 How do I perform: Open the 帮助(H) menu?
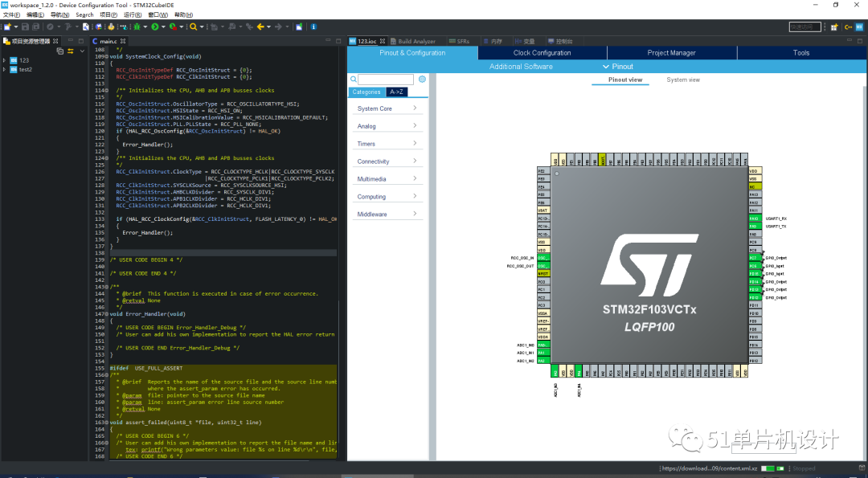coord(184,15)
